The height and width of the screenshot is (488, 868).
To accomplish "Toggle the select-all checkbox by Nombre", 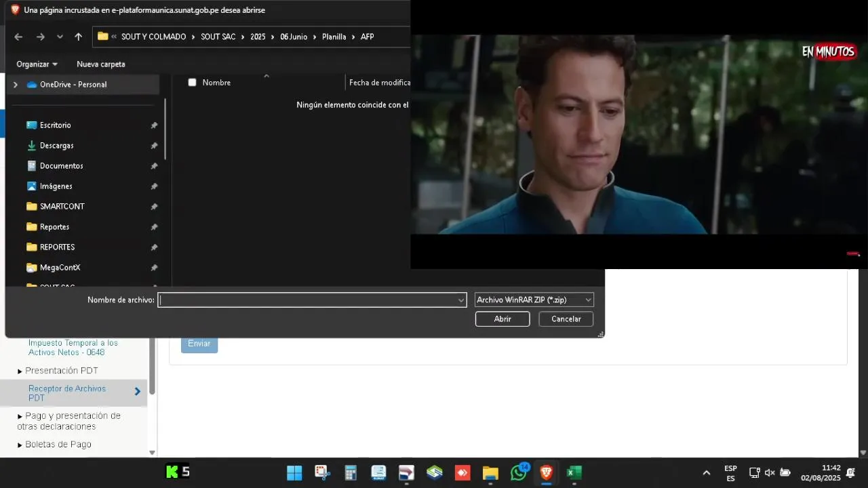I will (192, 82).
